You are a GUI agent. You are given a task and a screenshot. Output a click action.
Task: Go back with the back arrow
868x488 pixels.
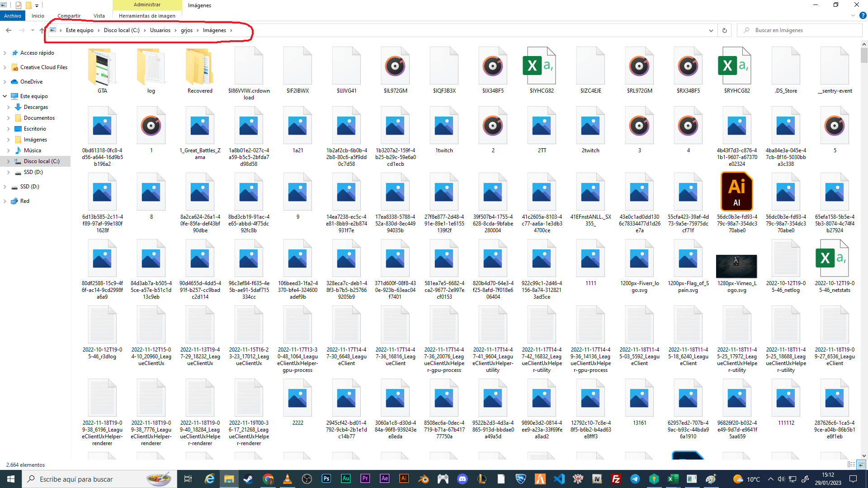pos(9,30)
